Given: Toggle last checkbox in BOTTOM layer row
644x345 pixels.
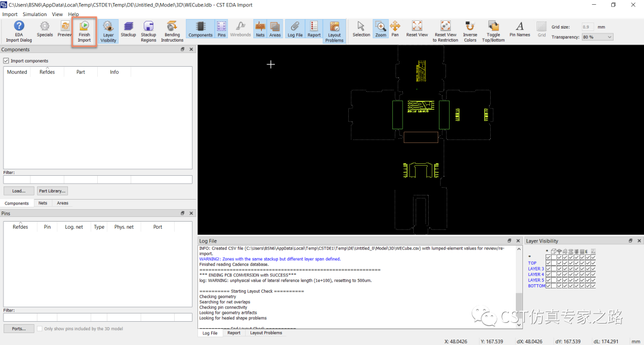Looking at the screenshot, I should coord(593,286).
